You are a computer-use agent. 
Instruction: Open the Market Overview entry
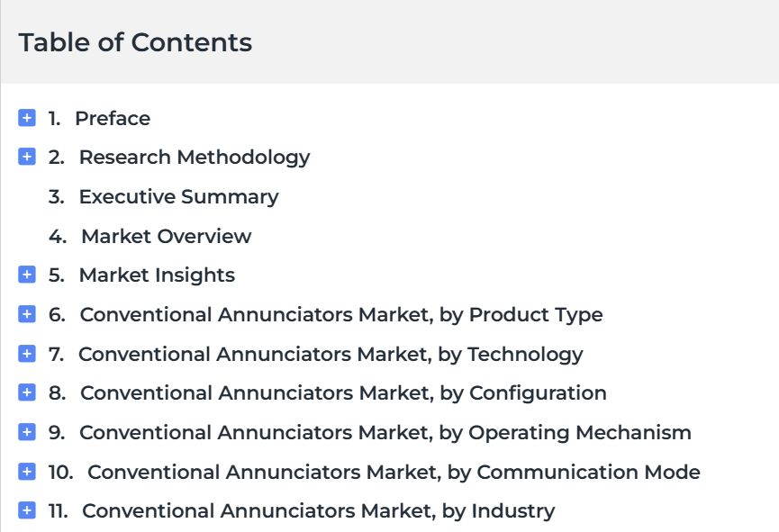[x=167, y=237]
